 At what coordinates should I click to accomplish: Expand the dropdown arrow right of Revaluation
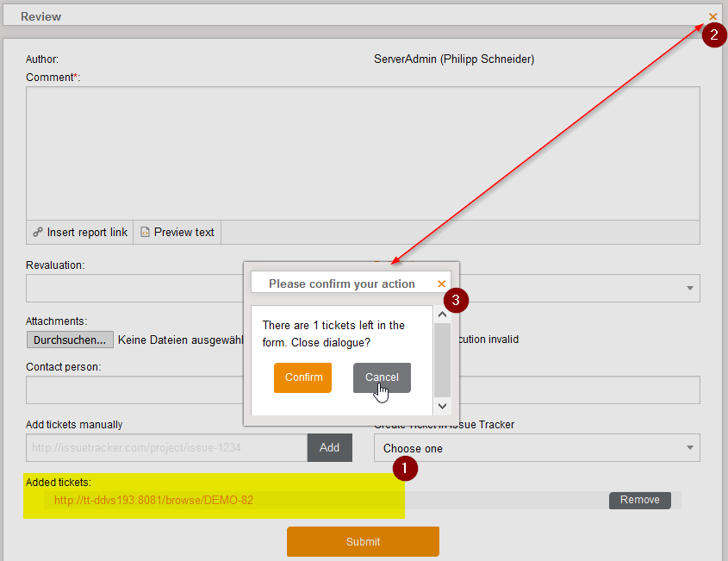689,288
